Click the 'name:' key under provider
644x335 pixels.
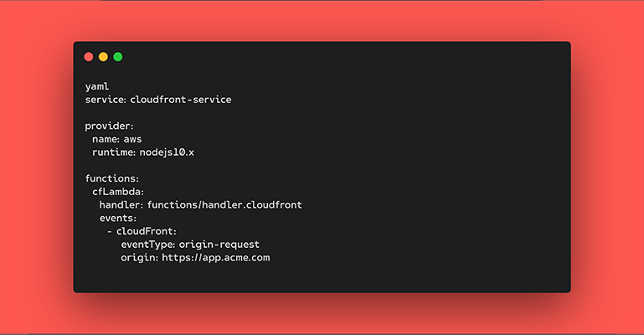pyautogui.click(x=106, y=139)
